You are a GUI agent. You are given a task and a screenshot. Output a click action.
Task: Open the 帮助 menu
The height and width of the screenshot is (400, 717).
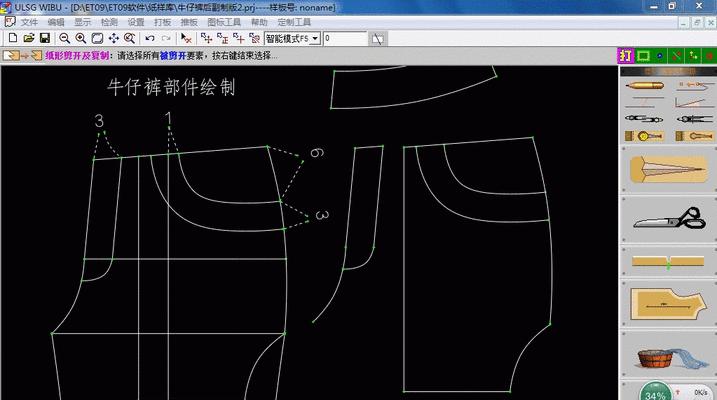point(259,22)
